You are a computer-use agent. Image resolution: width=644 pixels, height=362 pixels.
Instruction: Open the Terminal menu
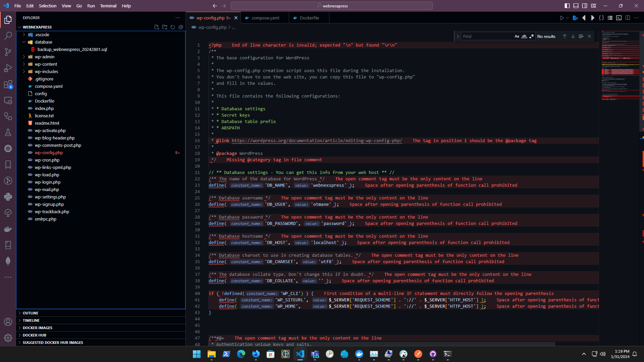(108, 6)
